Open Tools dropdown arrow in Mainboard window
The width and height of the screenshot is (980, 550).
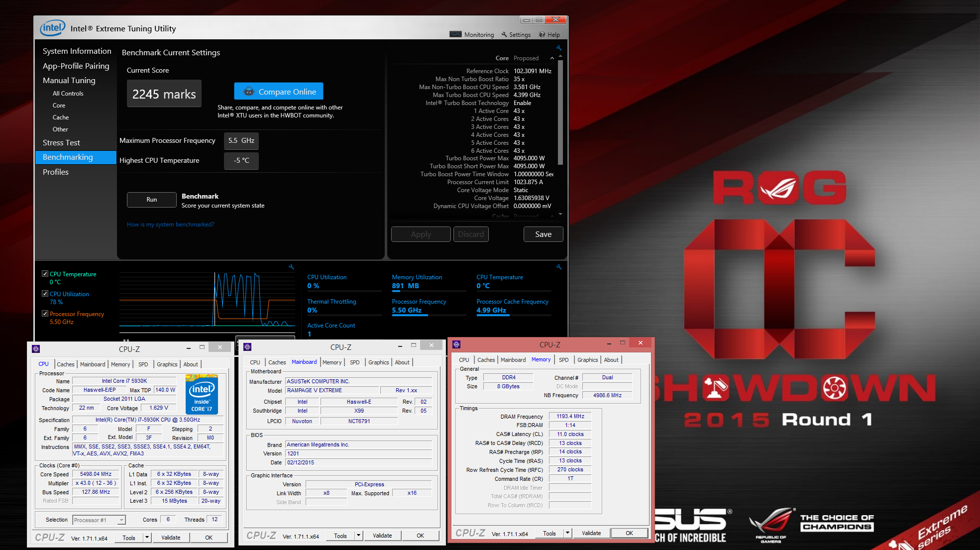pos(358,535)
